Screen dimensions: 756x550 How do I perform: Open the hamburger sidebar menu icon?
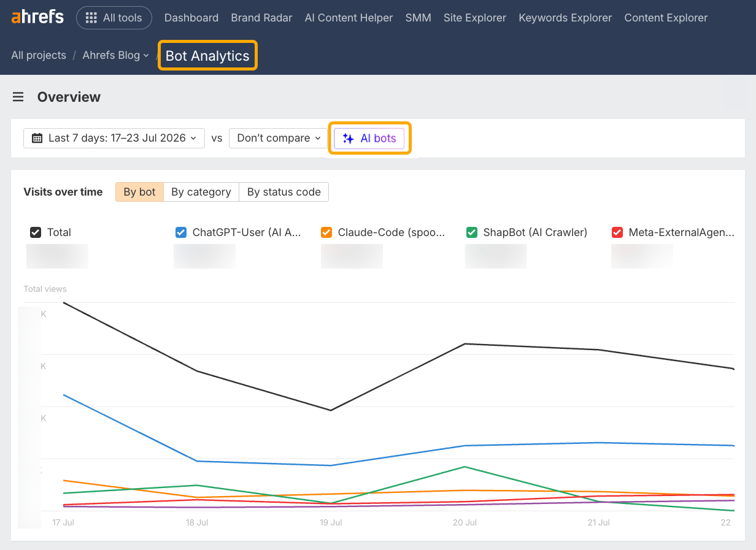(18, 97)
